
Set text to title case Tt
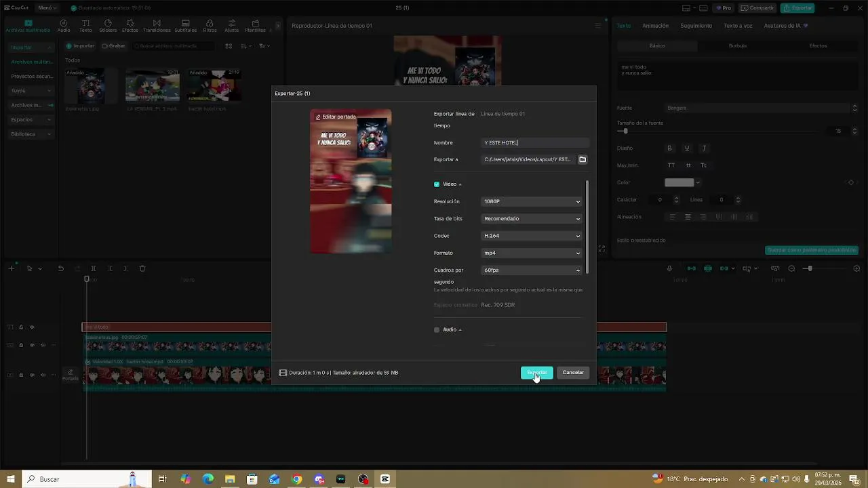[703, 165]
